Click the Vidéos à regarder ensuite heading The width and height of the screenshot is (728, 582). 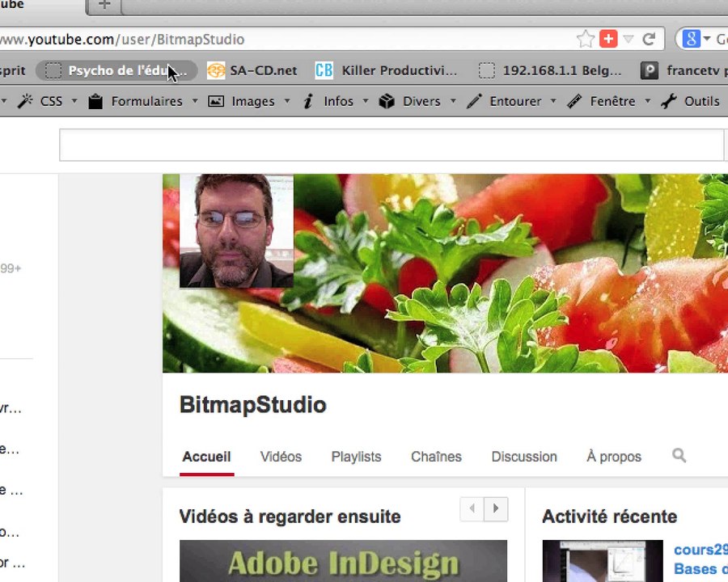(290, 517)
